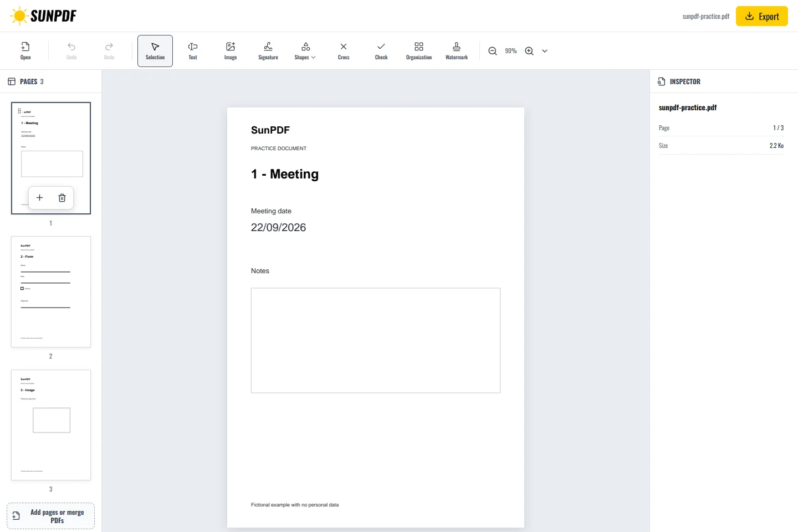Open a PDF file with the Open tool

tap(25, 51)
